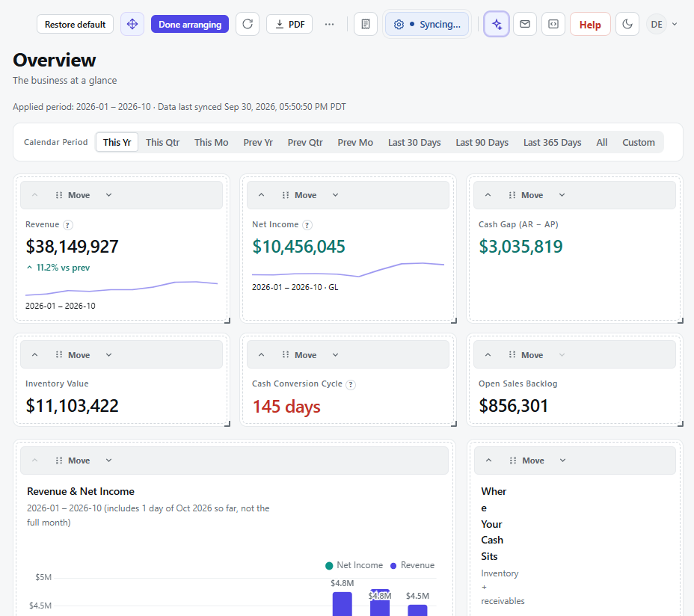Move the Cash Gap card down with its chevron
The width and height of the screenshot is (694, 616).
(562, 195)
